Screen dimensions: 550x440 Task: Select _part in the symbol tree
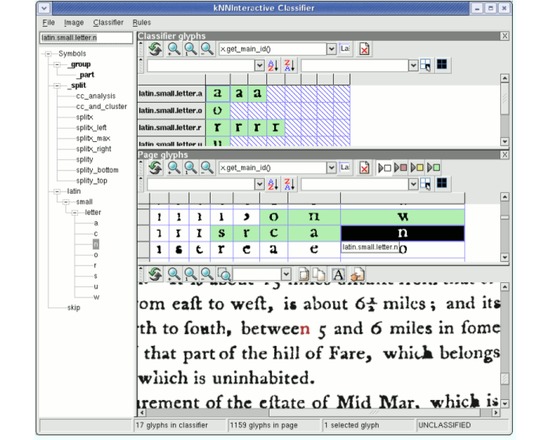coord(86,75)
